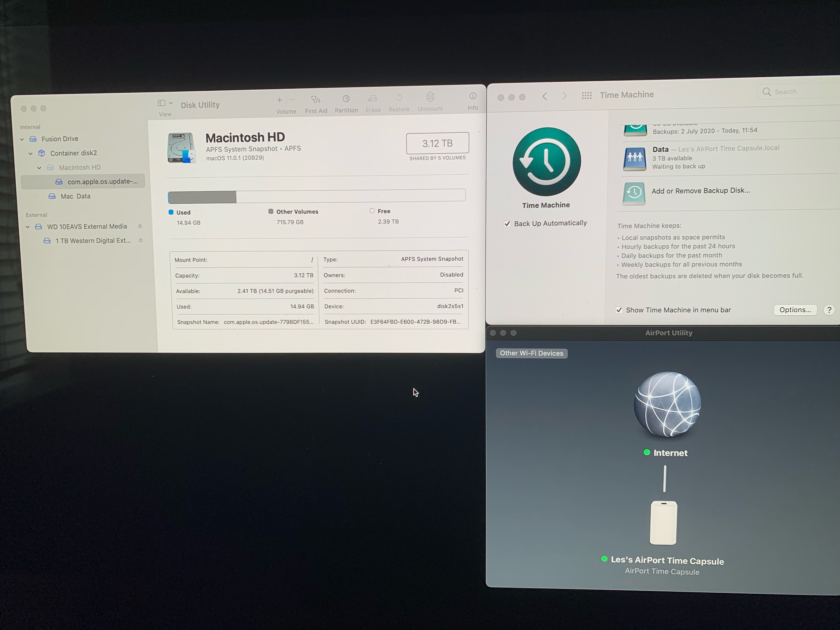Click the Macintosh HD storage usage bar
840x630 pixels.
click(x=316, y=196)
